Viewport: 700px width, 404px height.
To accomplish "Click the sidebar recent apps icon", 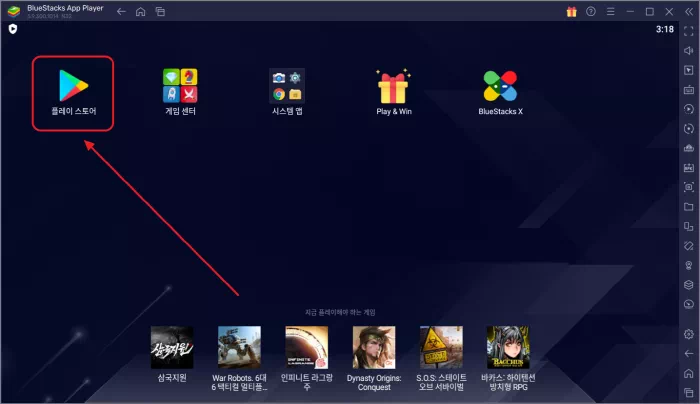I will pos(689,392).
